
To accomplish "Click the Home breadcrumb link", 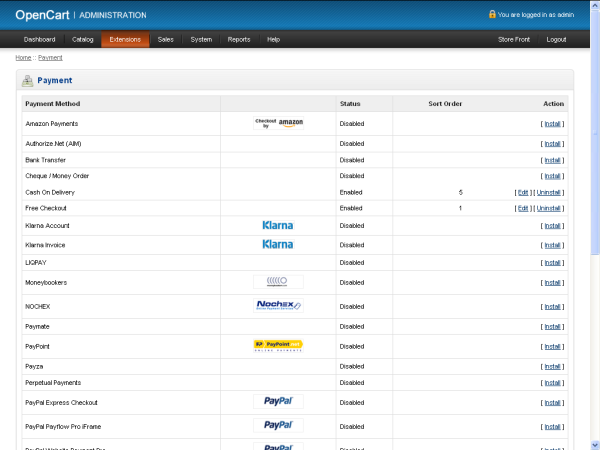I will point(23,58).
